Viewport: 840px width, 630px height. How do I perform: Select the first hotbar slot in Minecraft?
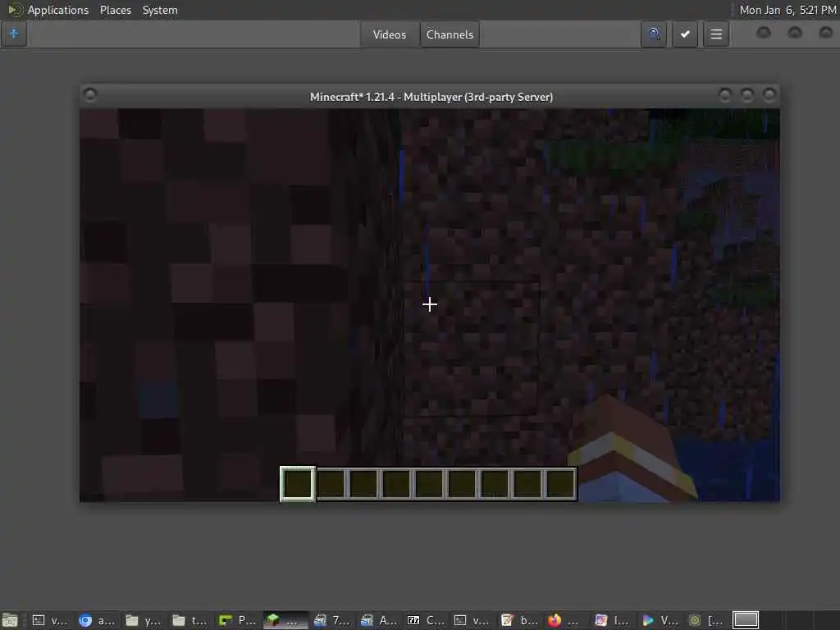point(297,484)
